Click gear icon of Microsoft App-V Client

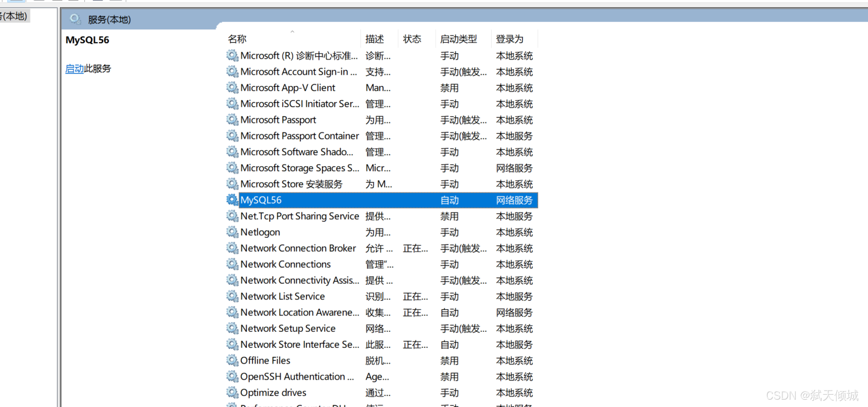232,87
